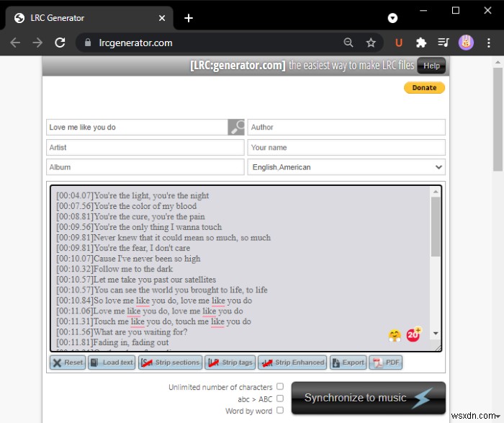Click the song title field Love me like you do
Image resolution: width=504 pixels, height=423 pixels.
point(138,128)
